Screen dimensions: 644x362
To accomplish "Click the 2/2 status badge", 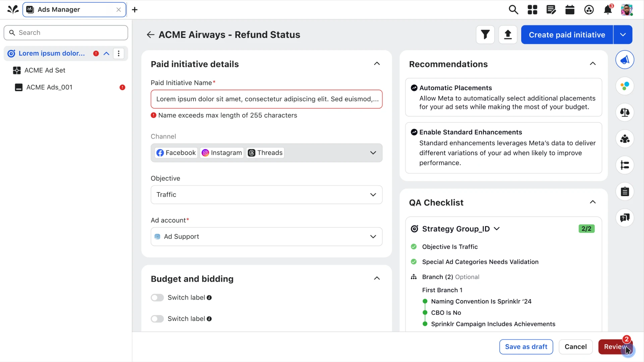I will (x=586, y=229).
